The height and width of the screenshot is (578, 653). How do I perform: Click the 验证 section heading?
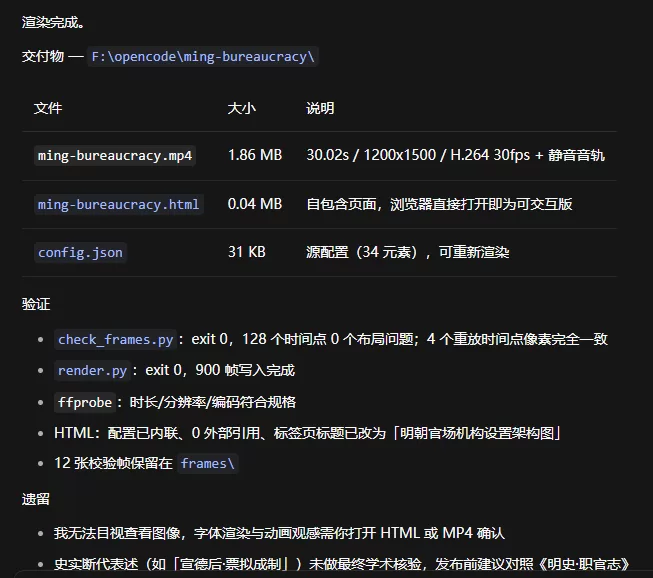pos(36,304)
